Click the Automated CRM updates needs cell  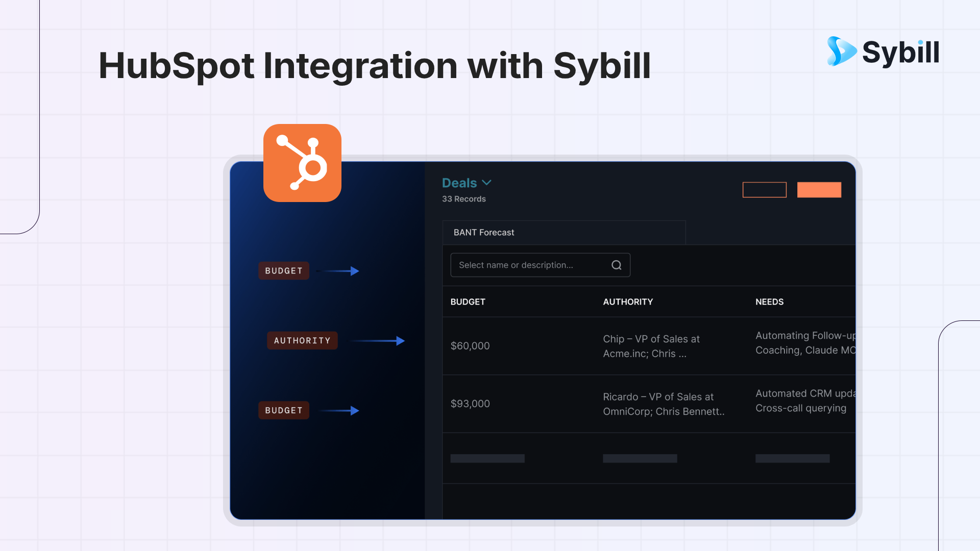pyautogui.click(x=805, y=401)
